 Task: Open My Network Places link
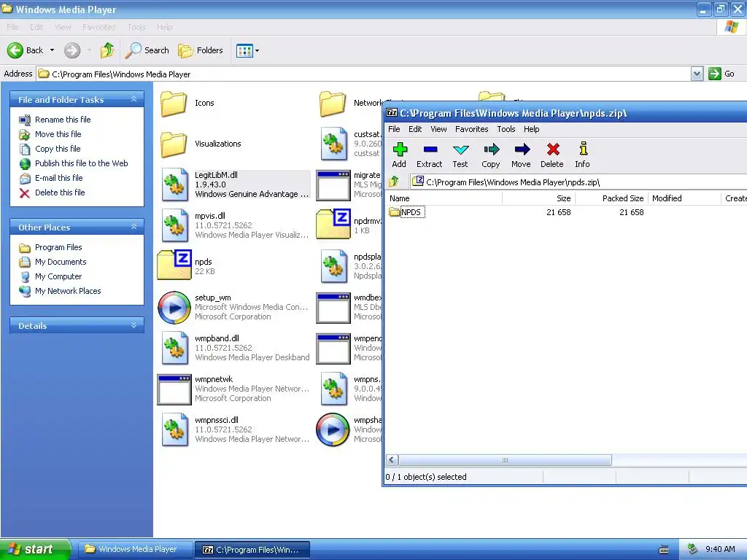tap(68, 291)
